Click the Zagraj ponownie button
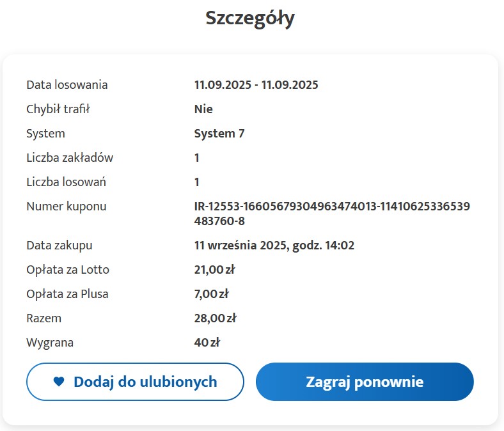 click(365, 382)
